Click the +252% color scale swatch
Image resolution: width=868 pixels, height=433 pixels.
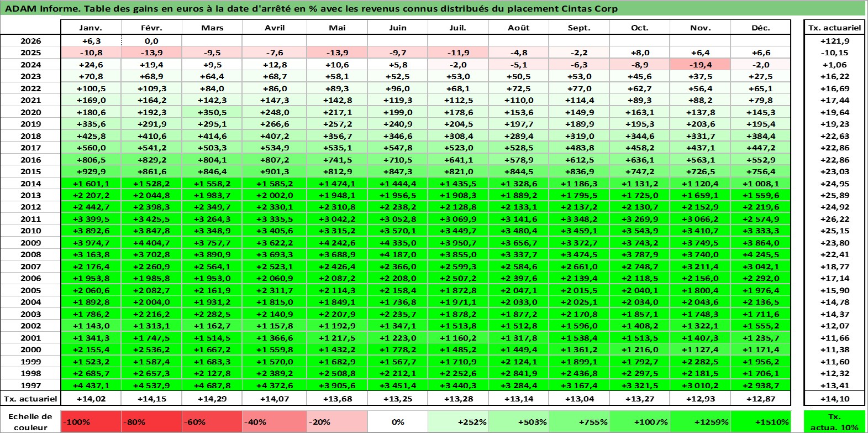458,421
